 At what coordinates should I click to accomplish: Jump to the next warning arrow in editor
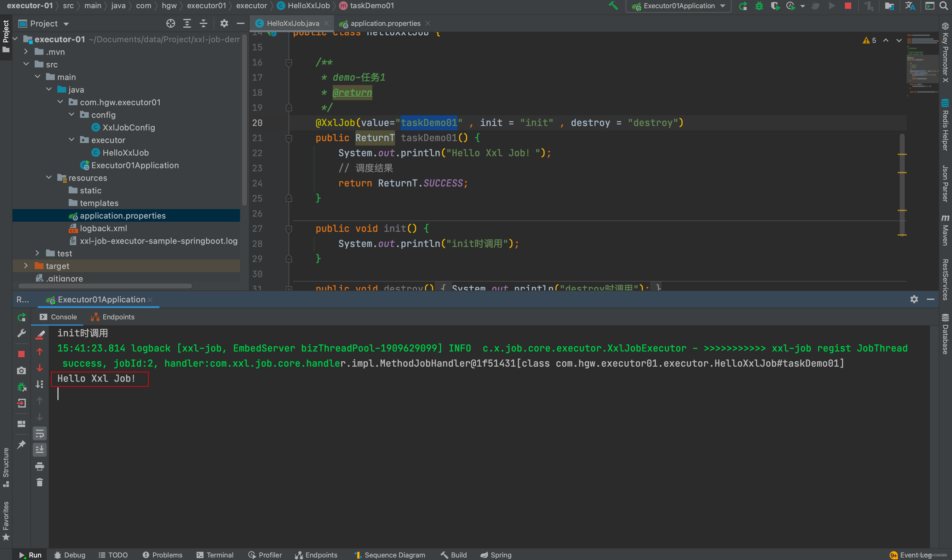[899, 40]
